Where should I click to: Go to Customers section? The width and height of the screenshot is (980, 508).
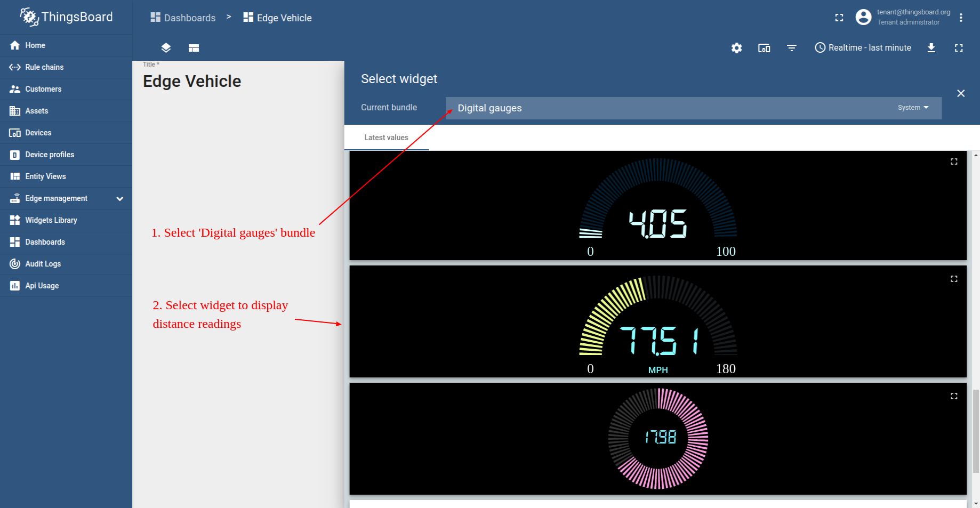66,89
